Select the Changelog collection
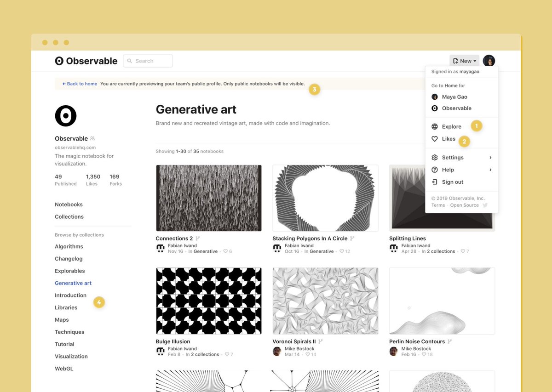This screenshot has width=552, height=392. (69, 259)
